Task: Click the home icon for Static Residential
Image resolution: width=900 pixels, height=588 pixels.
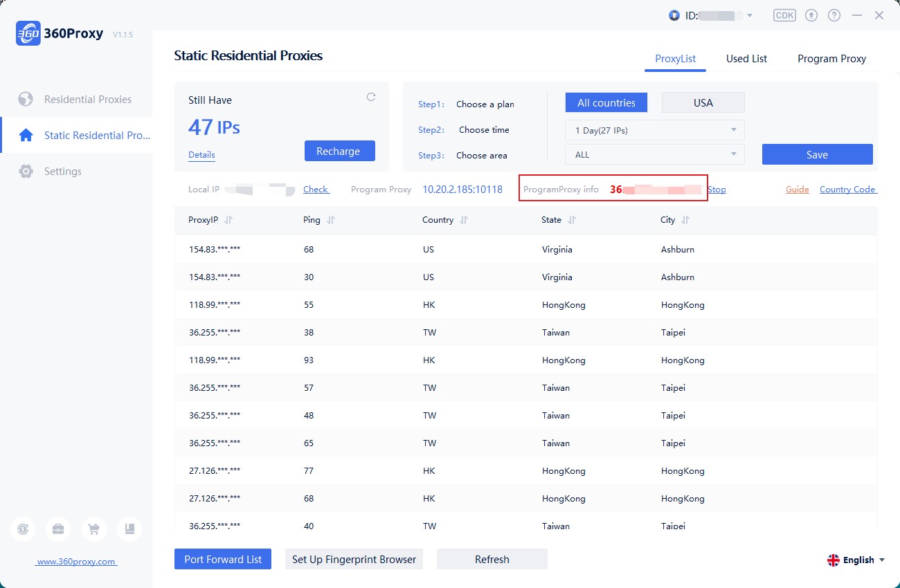Action: (26, 136)
